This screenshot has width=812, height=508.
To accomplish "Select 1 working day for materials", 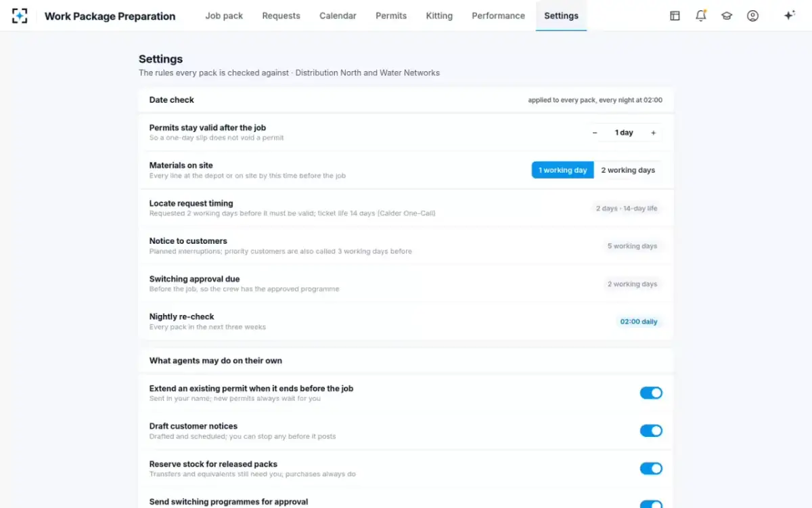I will point(563,170).
